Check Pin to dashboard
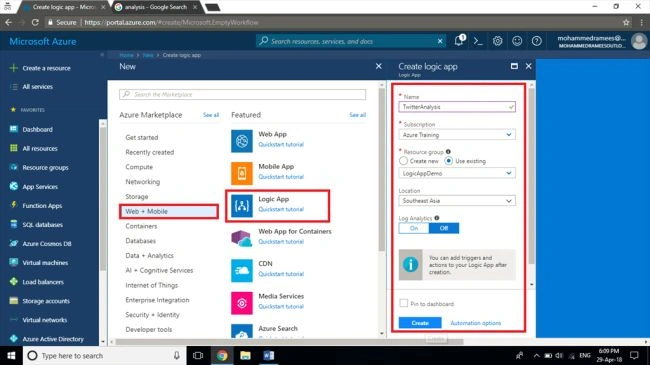The height and width of the screenshot is (365, 650). [x=403, y=303]
